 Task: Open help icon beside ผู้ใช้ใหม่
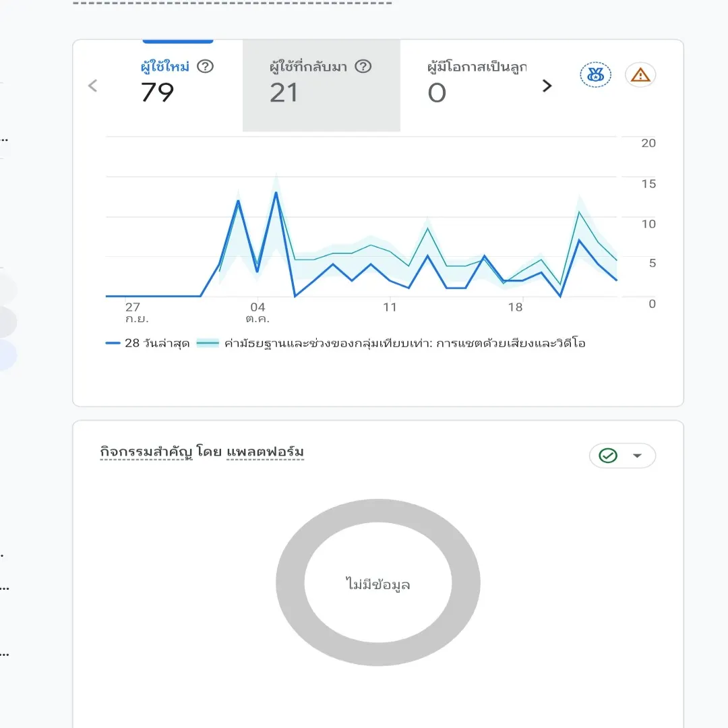click(205, 66)
